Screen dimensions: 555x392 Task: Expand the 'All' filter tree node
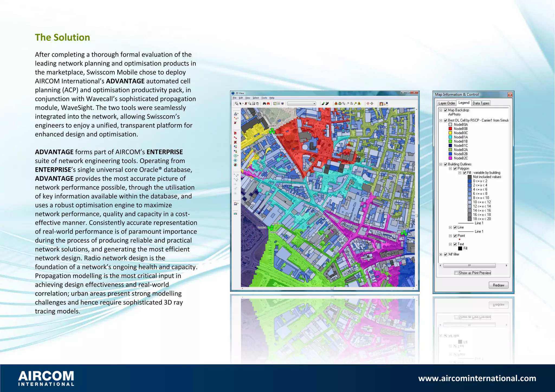441,254
